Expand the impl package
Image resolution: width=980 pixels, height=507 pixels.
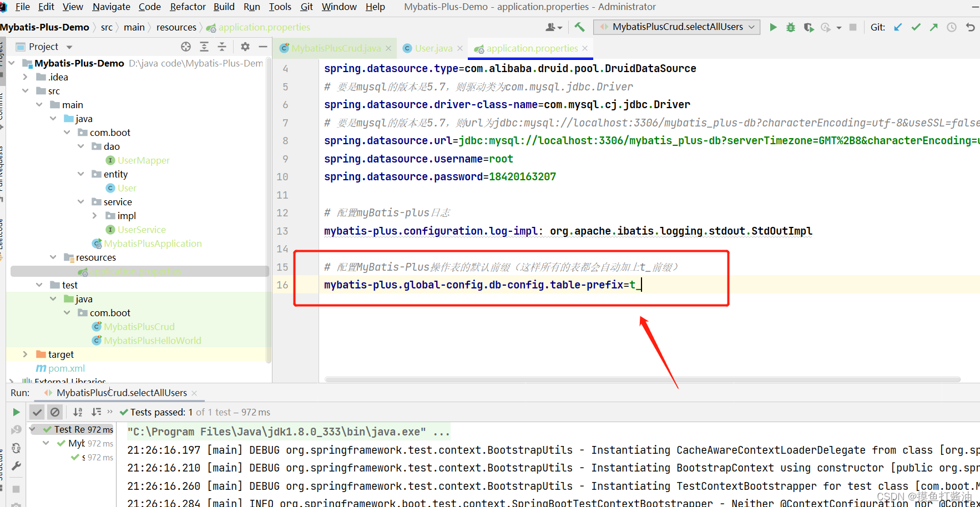coord(94,216)
